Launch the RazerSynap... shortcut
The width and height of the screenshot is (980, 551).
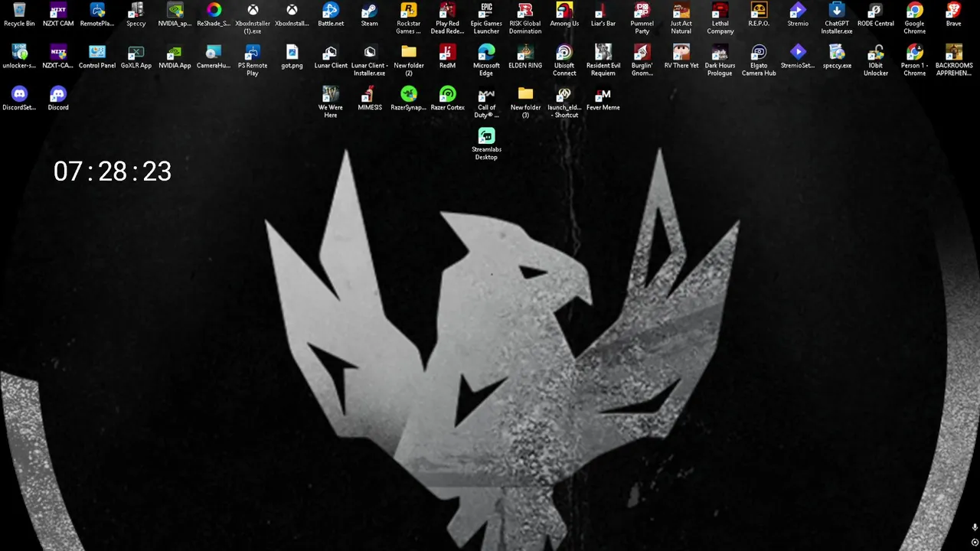[409, 99]
